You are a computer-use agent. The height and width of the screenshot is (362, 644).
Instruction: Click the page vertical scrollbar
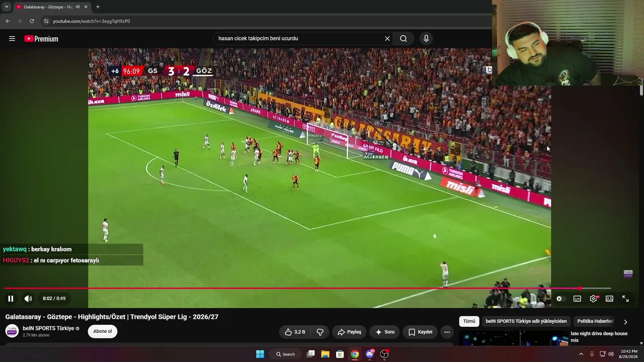coord(641,90)
